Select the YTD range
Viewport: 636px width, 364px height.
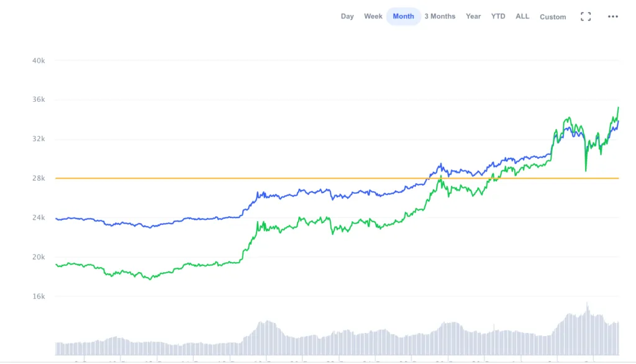click(x=498, y=16)
